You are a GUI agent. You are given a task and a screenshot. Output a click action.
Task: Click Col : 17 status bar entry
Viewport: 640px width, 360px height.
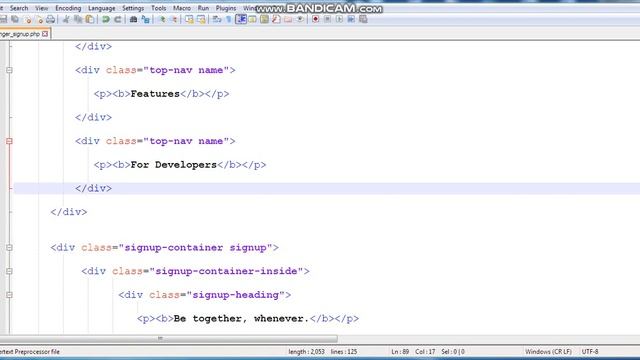click(x=425, y=352)
